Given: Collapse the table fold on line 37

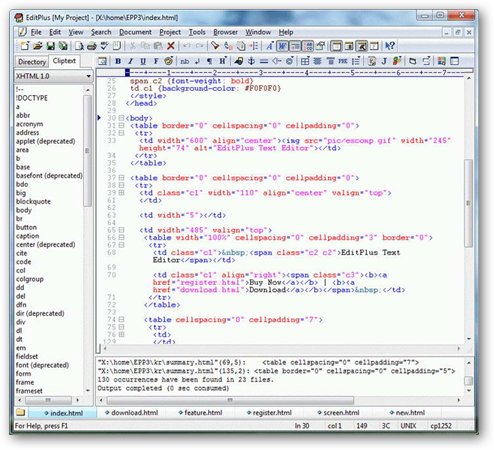Looking at the screenshot, I should [121, 178].
